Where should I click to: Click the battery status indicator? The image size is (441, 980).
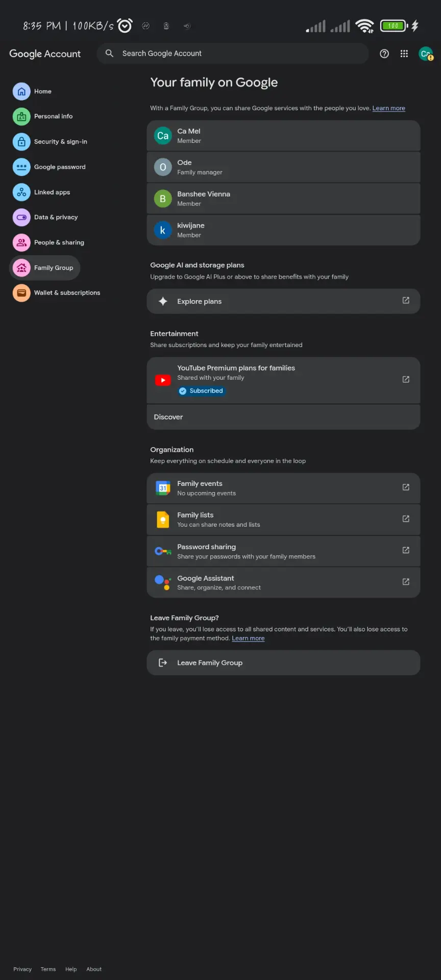tap(394, 26)
